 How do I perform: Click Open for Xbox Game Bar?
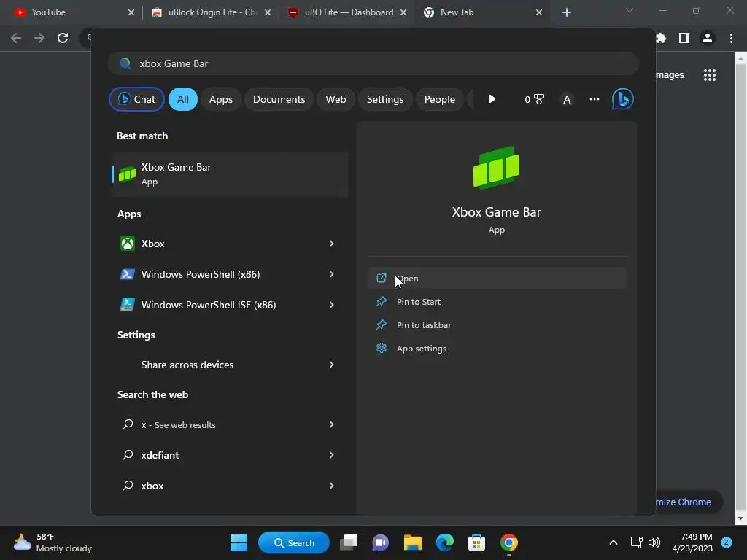coord(496,278)
